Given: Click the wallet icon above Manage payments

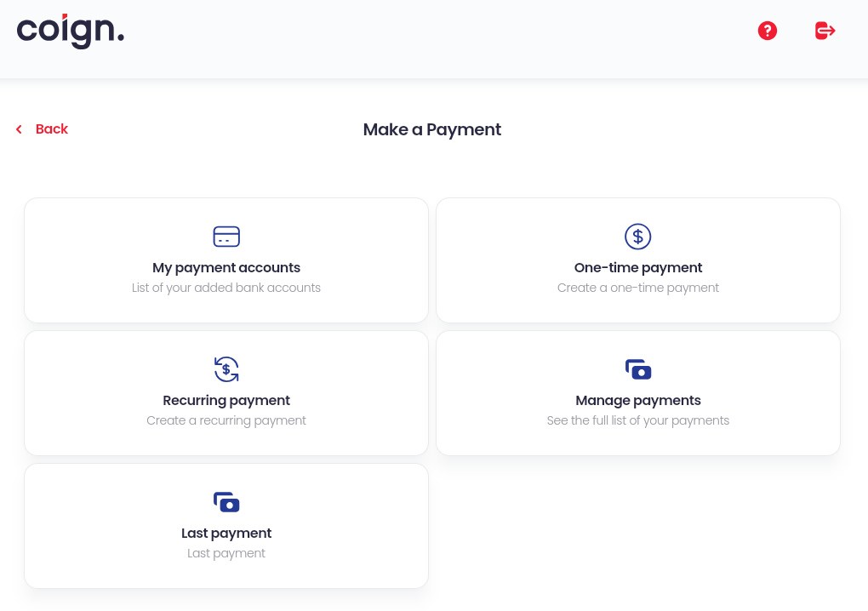Looking at the screenshot, I should tap(638, 369).
